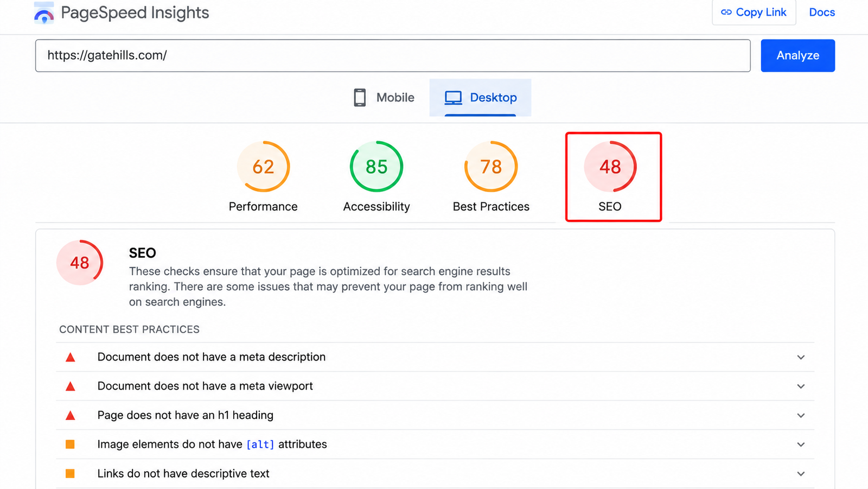Click 'Links do not have descriptive text'
Image resolution: width=868 pixels, height=489 pixels.
pyautogui.click(x=183, y=474)
